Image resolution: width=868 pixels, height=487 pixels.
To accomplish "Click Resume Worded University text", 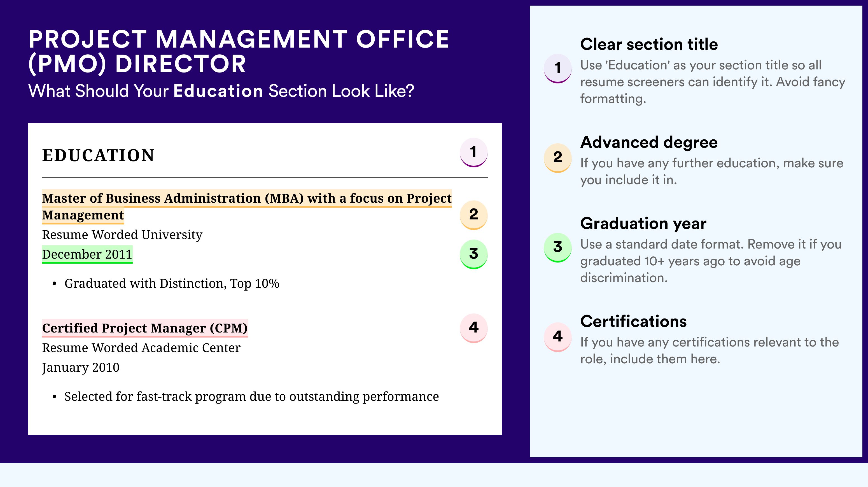I will [122, 235].
